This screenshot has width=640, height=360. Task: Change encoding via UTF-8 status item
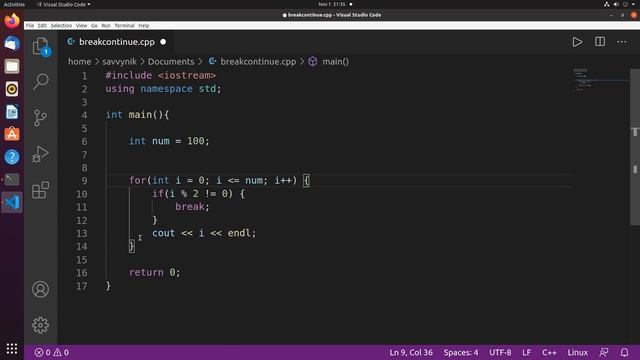[500, 352]
